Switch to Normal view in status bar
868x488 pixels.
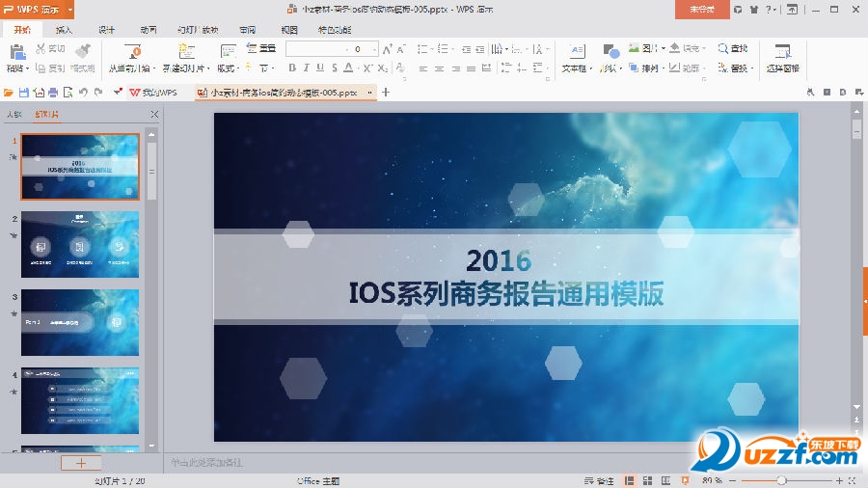pos(630,481)
